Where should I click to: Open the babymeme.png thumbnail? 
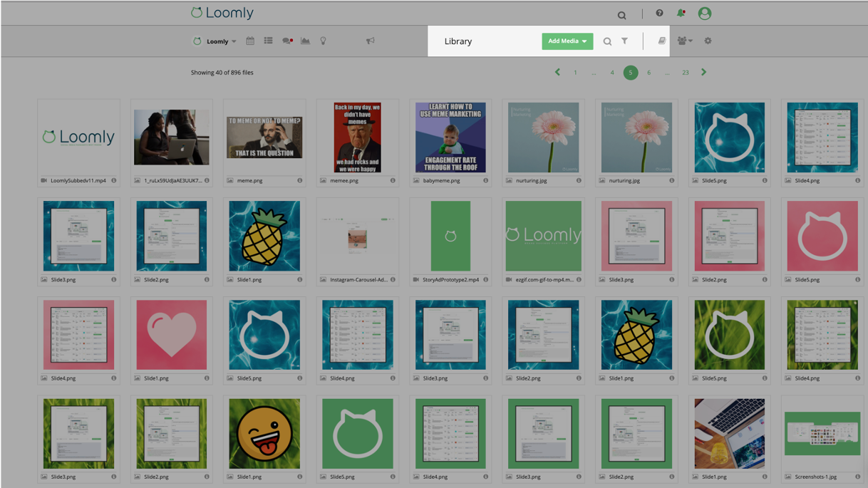450,137
